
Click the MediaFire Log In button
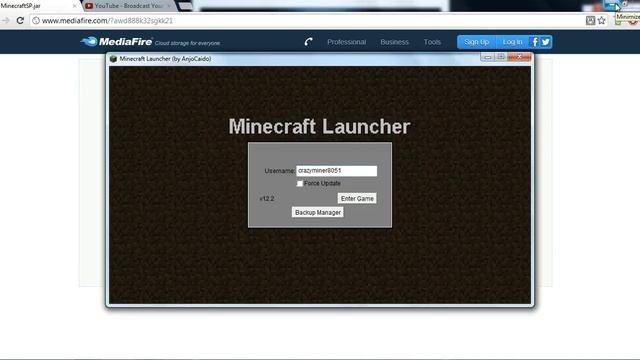512,42
